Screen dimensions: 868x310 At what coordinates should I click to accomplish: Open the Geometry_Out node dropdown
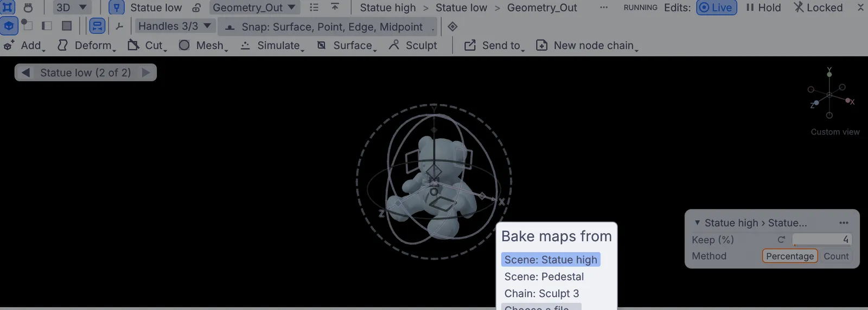(x=254, y=8)
